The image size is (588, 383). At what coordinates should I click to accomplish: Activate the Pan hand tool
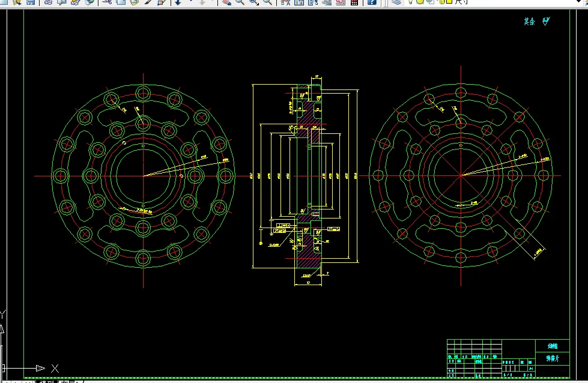pos(226,2)
